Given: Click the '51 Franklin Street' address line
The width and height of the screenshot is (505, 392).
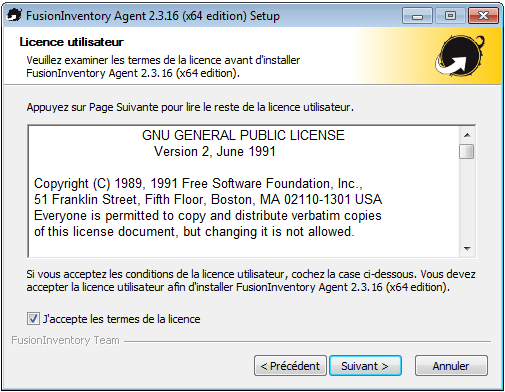Looking at the screenshot, I should 208,199.
